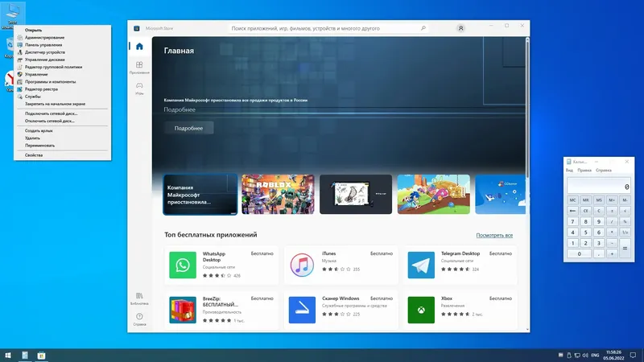644x362 pixels.
Task: Choose Удалить in the context menu
Action: tap(63, 138)
